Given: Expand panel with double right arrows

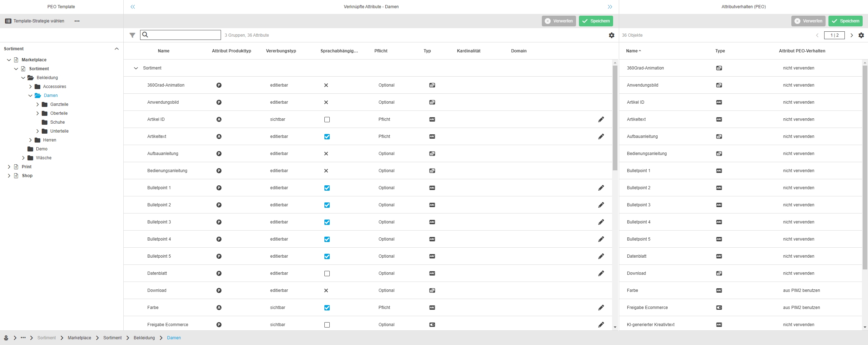Looking at the screenshot, I should [x=610, y=7].
